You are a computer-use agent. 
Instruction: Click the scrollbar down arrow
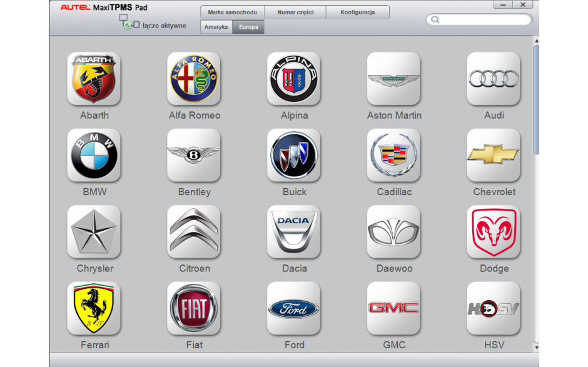(x=536, y=348)
